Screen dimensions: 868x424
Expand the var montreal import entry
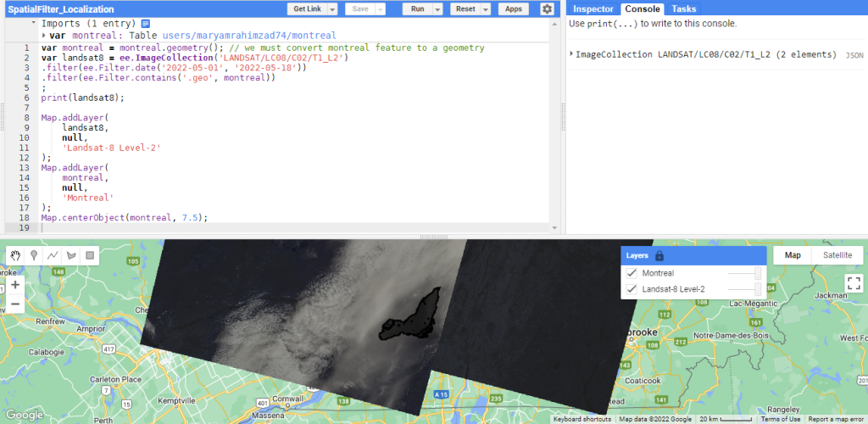pos(44,36)
